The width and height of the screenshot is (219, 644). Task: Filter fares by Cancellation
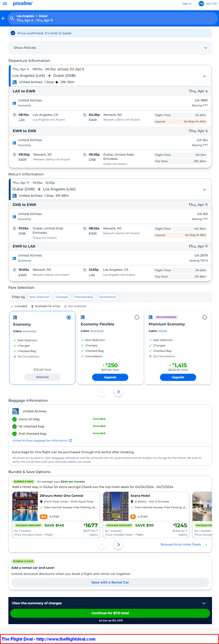pos(108,297)
